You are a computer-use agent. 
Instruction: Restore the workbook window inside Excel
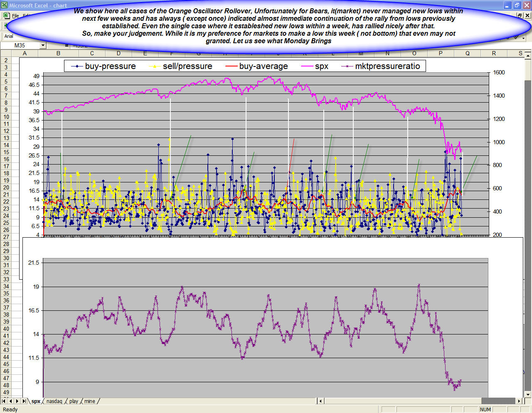520,15
